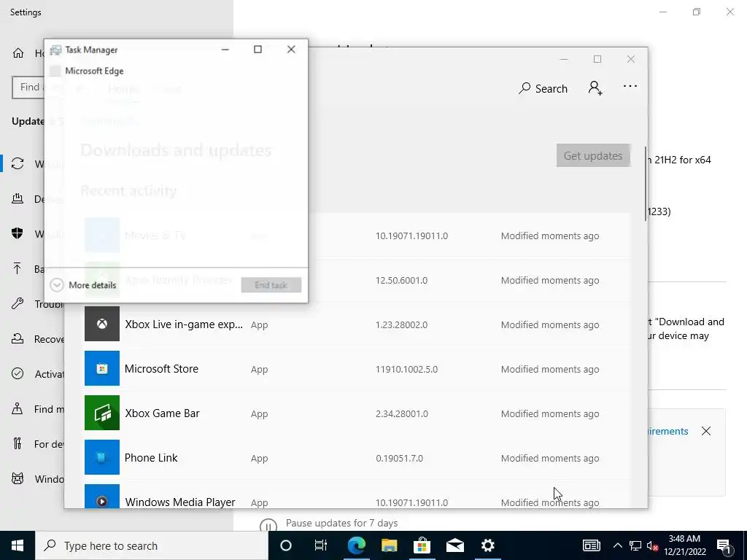This screenshot has height=560, width=747.
Task: Click the Store window vertical scrollbar
Action: (x=646, y=184)
